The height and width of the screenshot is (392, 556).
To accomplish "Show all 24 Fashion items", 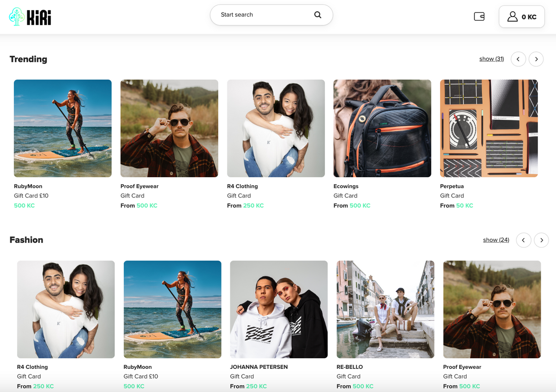I will pyautogui.click(x=496, y=240).
